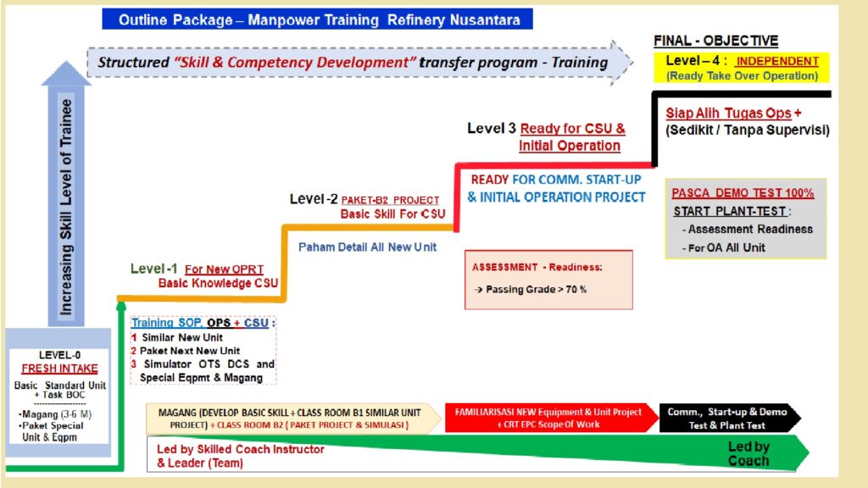Click 'PASCA DEMO TEST 100%' underlined text
Image resolution: width=868 pixels, height=488 pixels.
coord(743,193)
